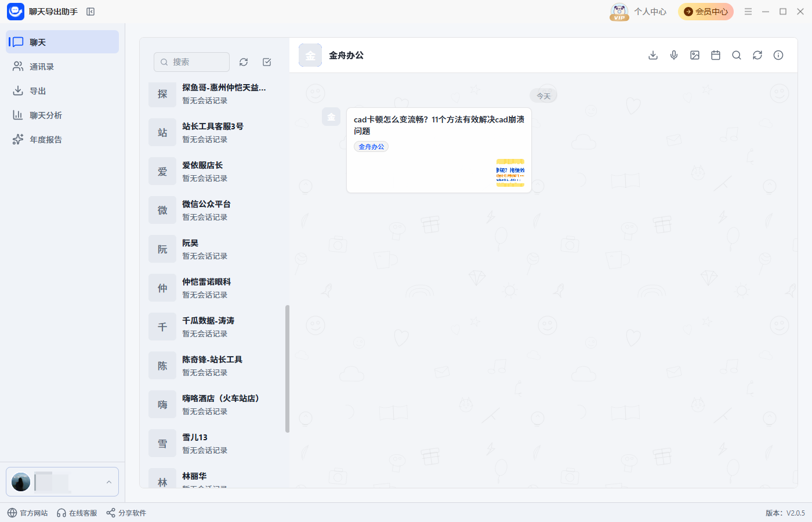This screenshot has height=522, width=812.
Task: View chat images via the picture icon
Action: pos(695,55)
